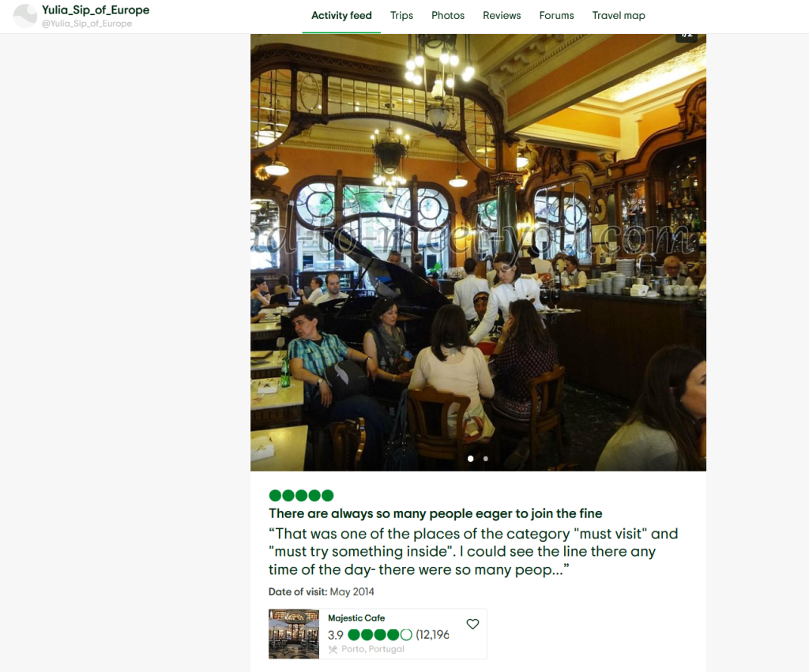Click the Yulia_Sip_of_Europe profile name
Viewport: 809px width, 672px height.
pyautogui.click(x=96, y=9)
